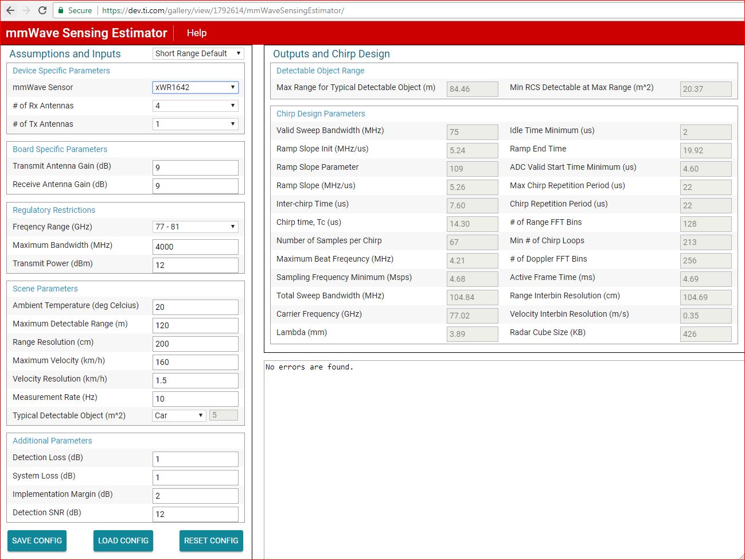
Task: Open the Short Range Default preset dropdown
Action: (198, 53)
